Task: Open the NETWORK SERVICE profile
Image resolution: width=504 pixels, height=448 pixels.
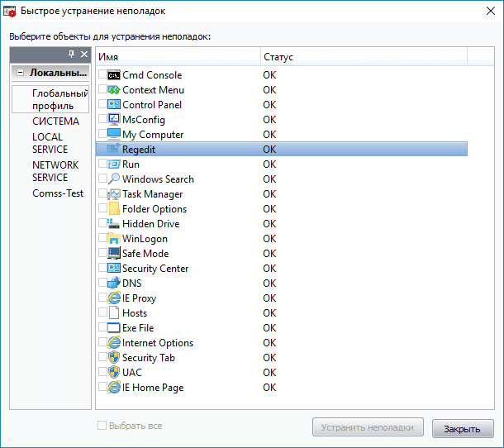Action: [55, 171]
